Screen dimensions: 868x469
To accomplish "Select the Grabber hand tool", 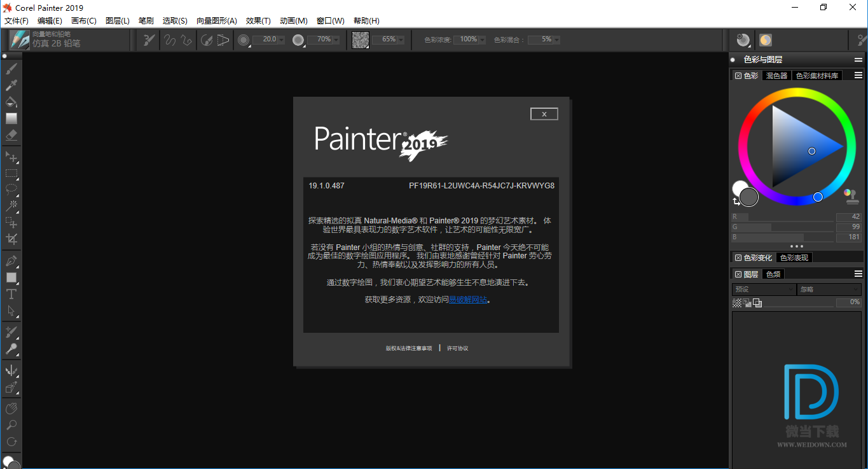I will click(x=11, y=409).
